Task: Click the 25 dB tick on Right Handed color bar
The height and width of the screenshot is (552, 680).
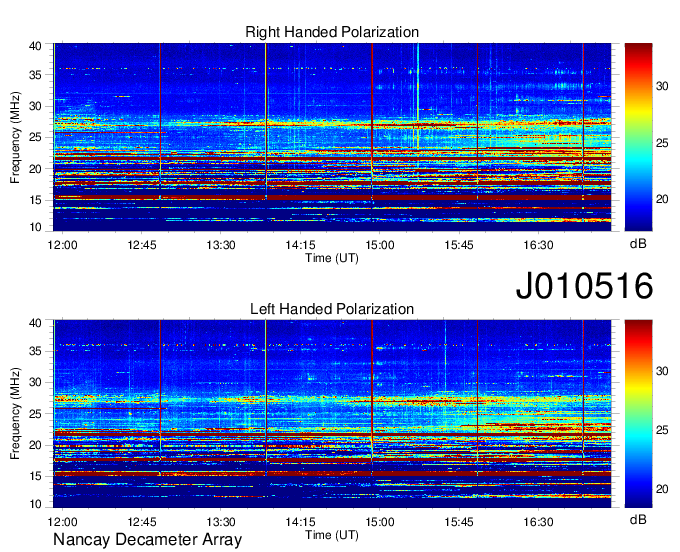Action: coord(662,143)
